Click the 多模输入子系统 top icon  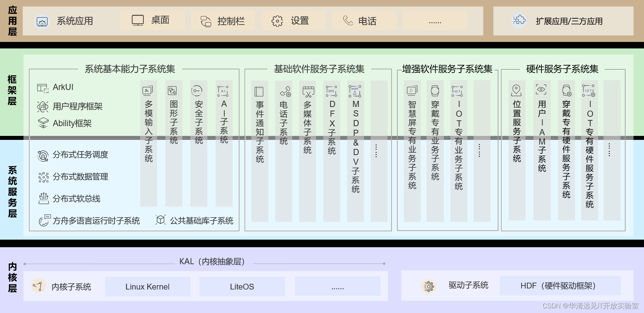tap(148, 90)
